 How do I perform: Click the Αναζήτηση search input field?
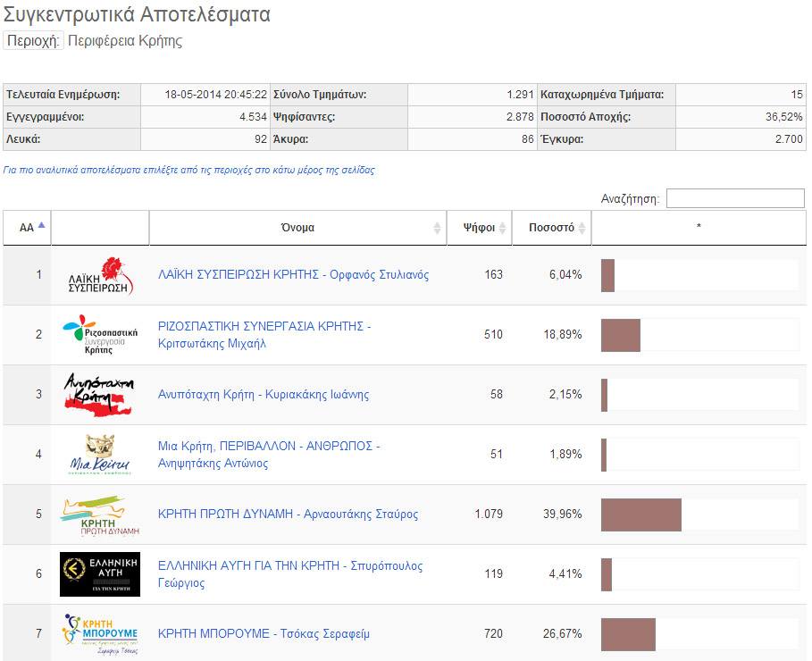[734, 198]
